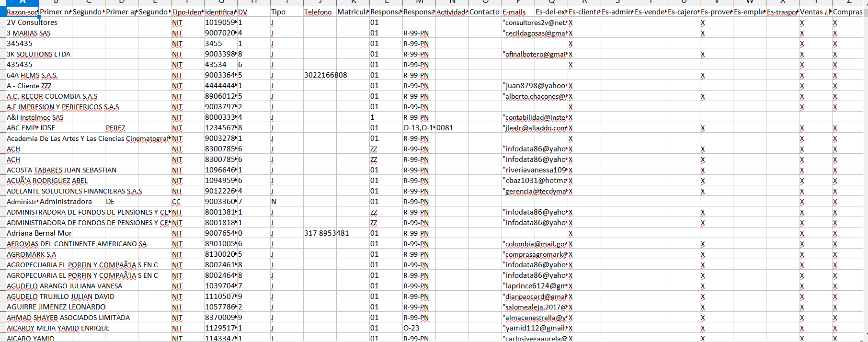This screenshot has height=342, width=868.
Task: Click the ACUÃ'A RODRIGUEZ ABEL cell
Action: click(x=23, y=181)
